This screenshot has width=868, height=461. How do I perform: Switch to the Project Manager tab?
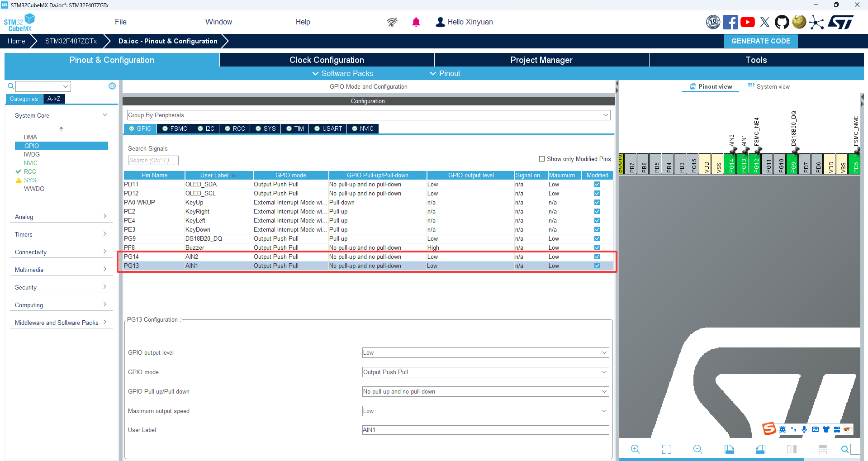pyautogui.click(x=541, y=60)
